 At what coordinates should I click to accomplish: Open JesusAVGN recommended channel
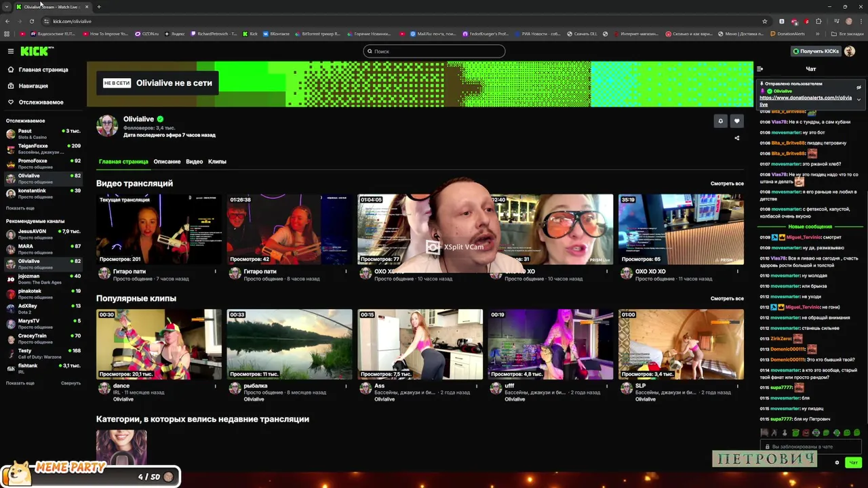43,234
